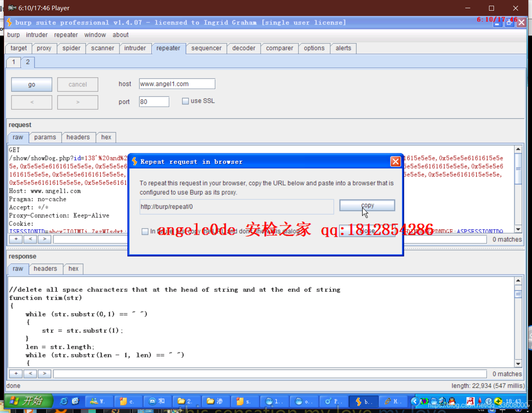Go to next match in response search
Screen dimensions: 532x413
[45, 374]
